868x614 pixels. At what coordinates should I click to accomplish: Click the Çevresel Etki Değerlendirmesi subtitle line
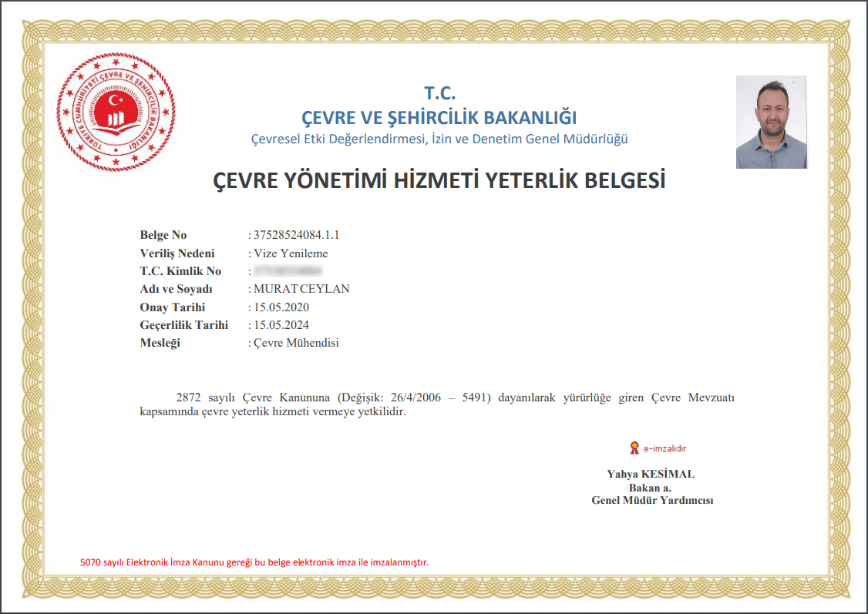point(439,139)
